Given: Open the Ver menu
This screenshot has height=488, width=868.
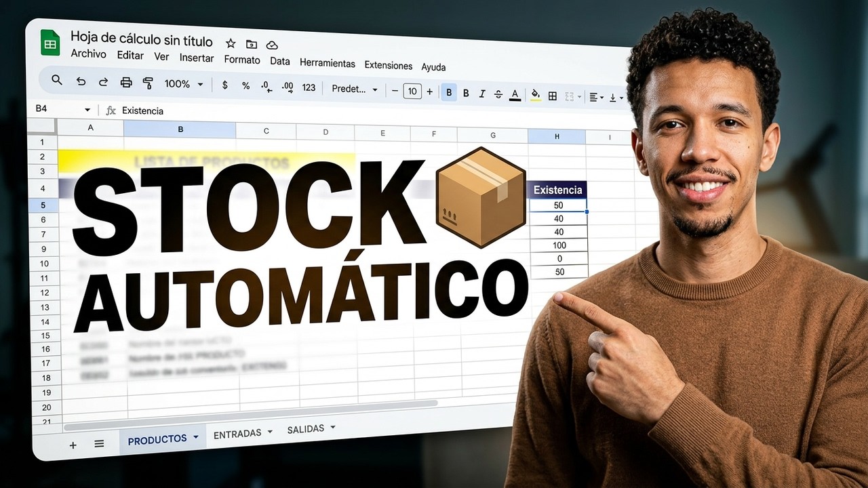Looking at the screenshot, I should [161, 57].
